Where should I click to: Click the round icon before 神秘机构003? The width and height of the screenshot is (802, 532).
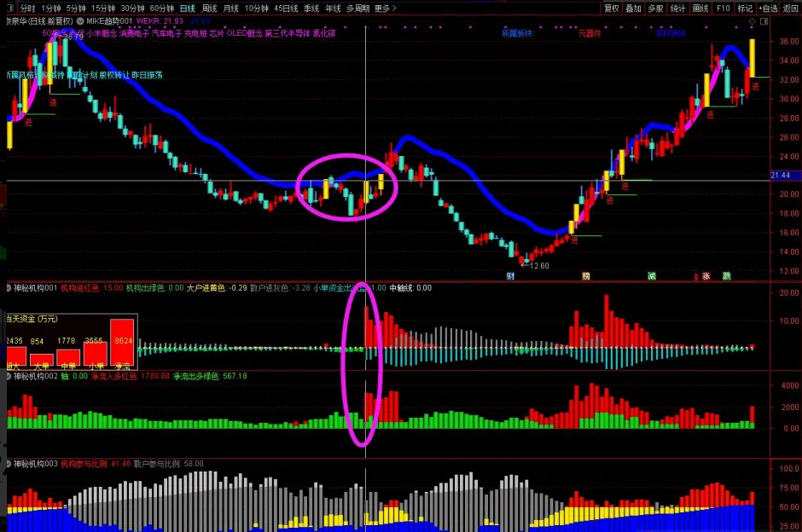9,464
